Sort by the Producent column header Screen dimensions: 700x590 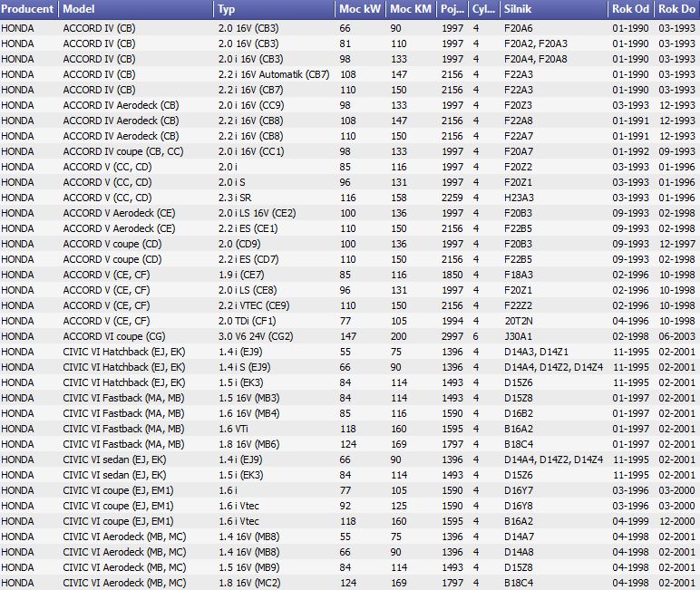(x=29, y=9)
